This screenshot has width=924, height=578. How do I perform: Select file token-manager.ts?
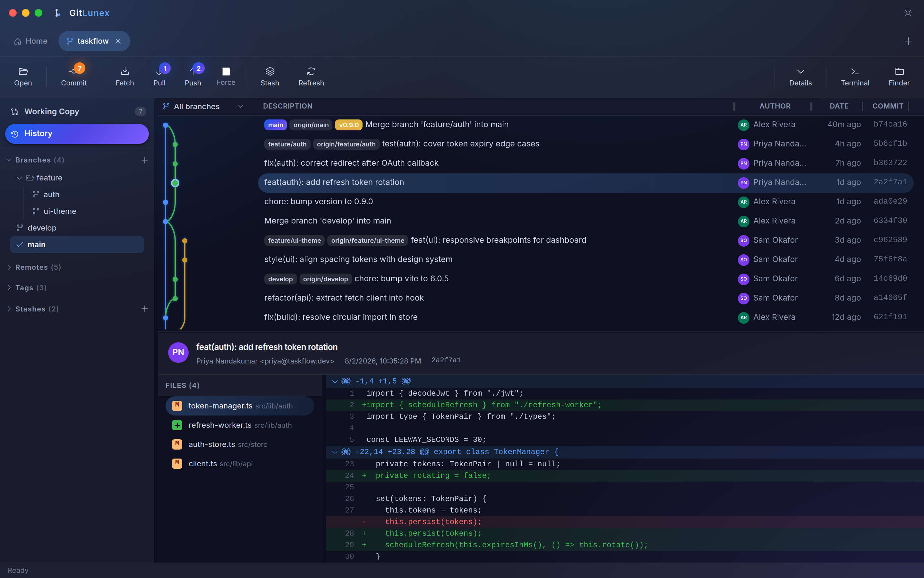pos(240,406)
